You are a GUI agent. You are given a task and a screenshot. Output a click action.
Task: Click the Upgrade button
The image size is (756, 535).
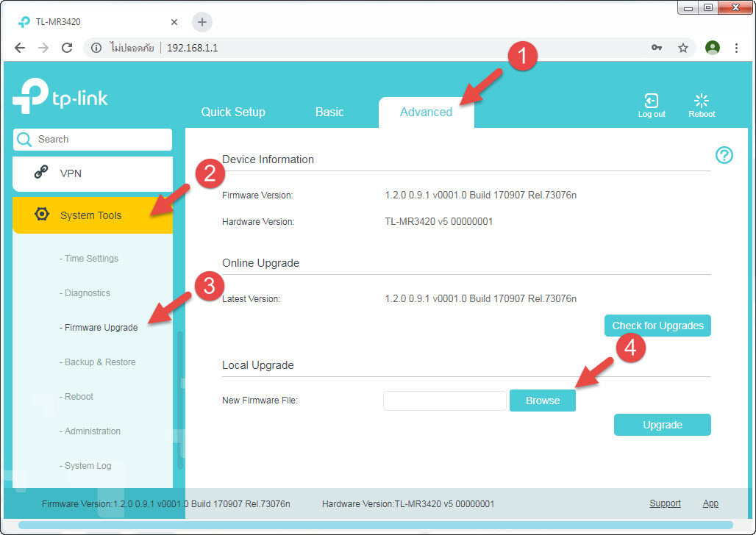click(x=663, y=425)
